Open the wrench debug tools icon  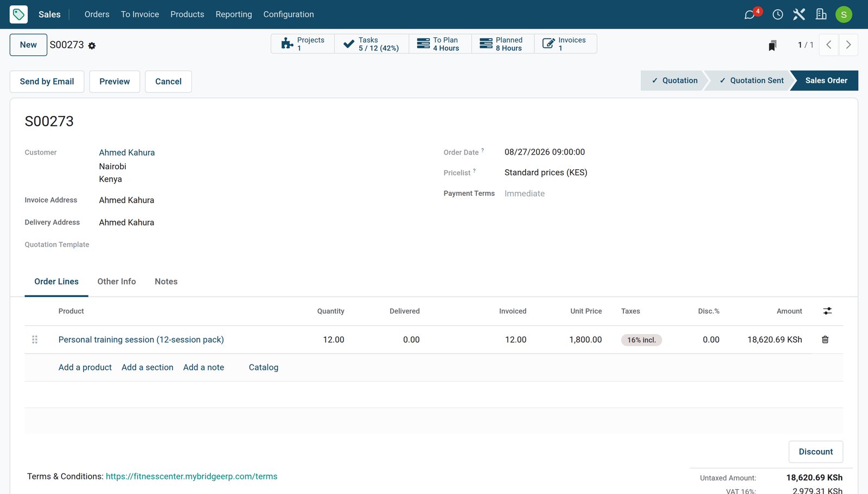click(799, 14)
